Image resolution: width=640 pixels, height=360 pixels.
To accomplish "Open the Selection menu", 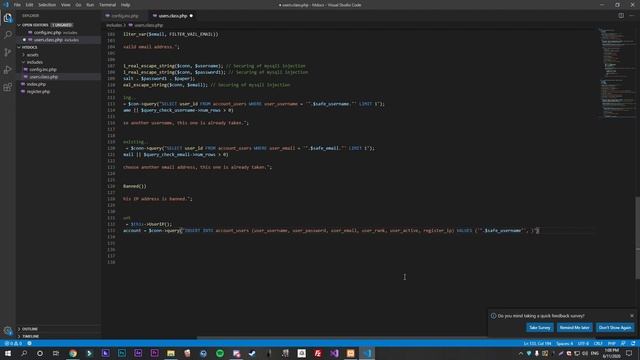I will coord(47,5).
